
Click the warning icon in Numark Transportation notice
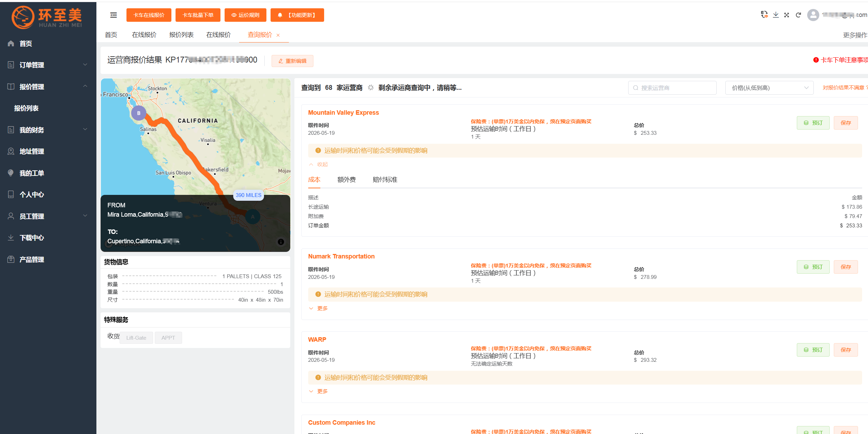coord(318,294)
